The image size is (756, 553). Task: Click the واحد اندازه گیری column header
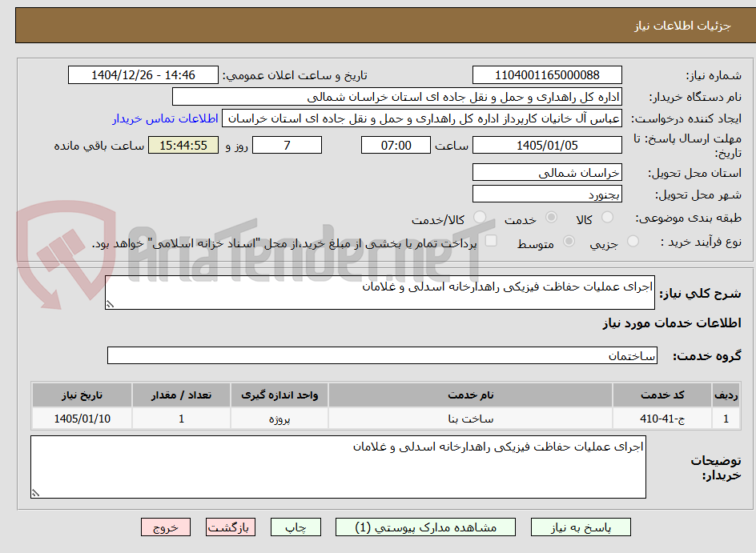279,395
